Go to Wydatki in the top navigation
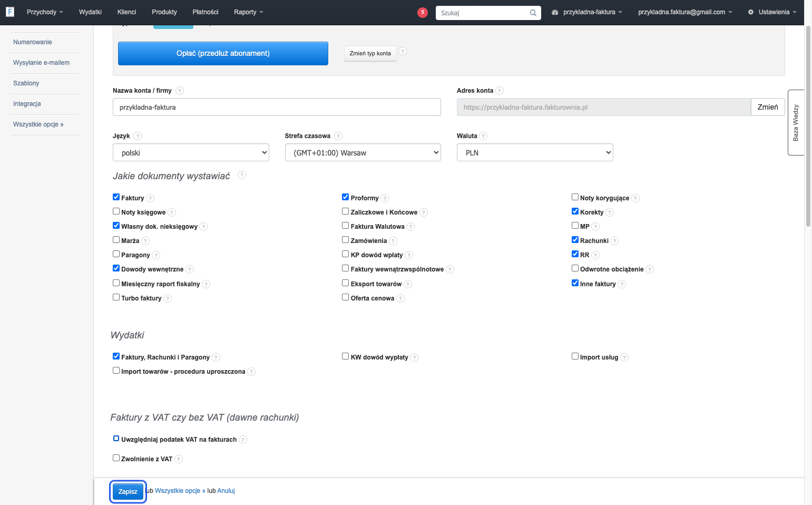This screenshot has width=812, height=505. [90, 12]
